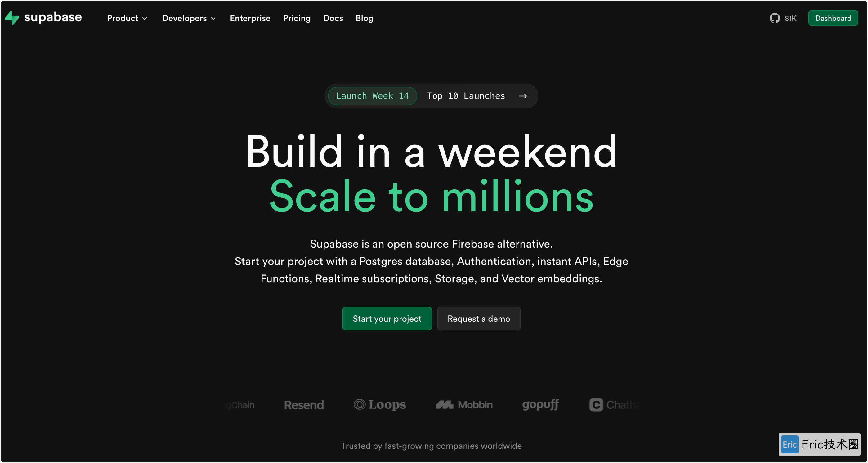The image size is (868, 463).
Task: Click the Eric技术圈 watermark badge
Action: click(x=819, y=444)
